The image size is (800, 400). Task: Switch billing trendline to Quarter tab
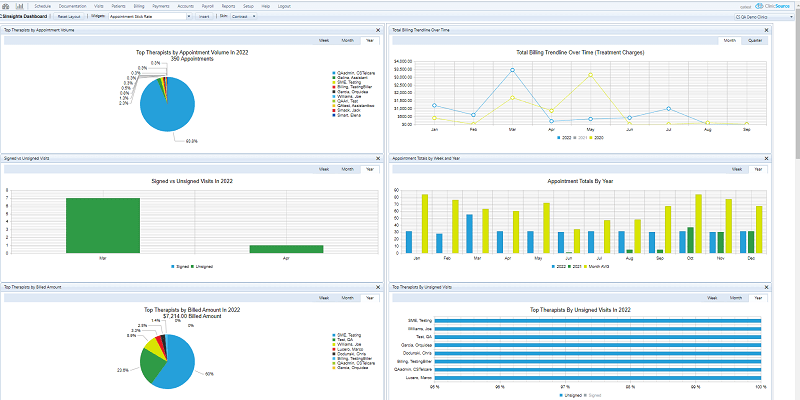(x=755, y=41)
